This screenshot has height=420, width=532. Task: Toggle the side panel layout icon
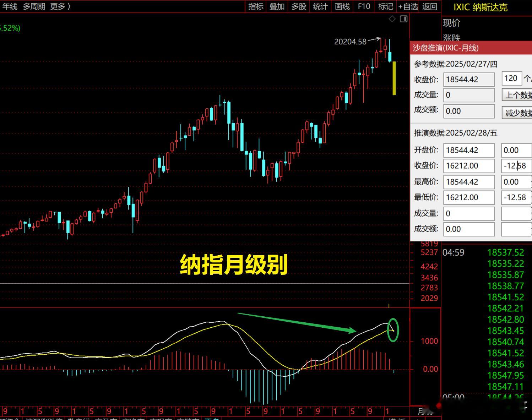point(403,19)
